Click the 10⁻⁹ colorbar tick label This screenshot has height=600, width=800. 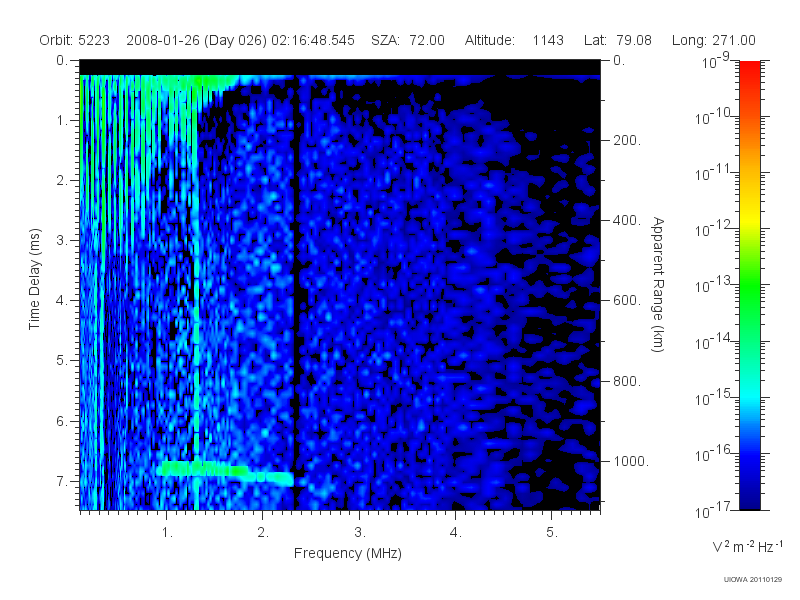tap(717, 61)
